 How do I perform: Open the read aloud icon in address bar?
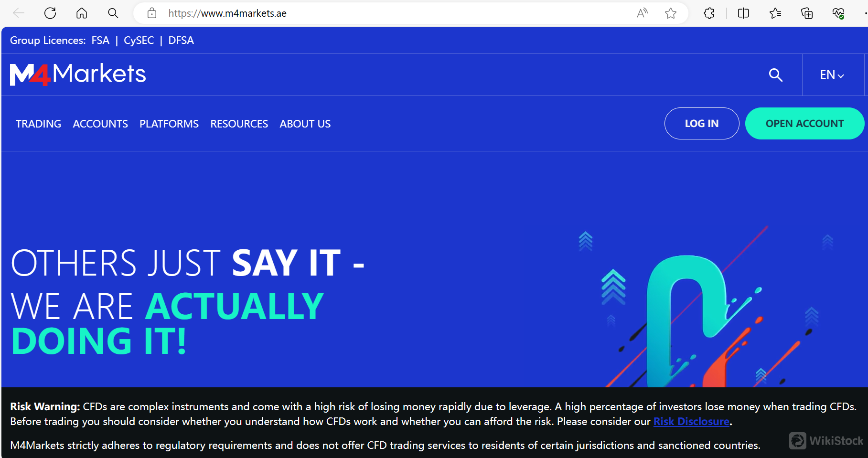click(x=642, y=13)
